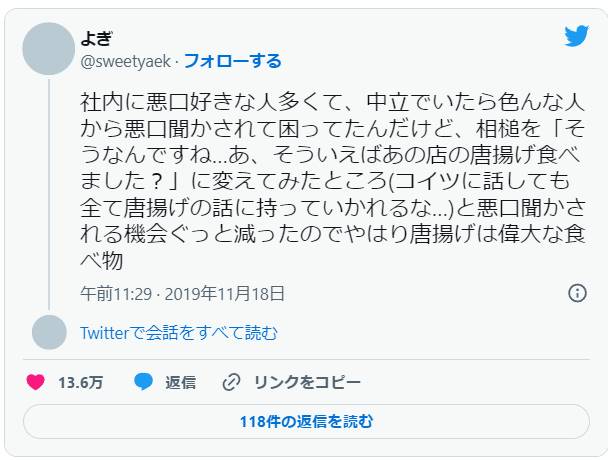
Task: Open the @sweetyaek handle
Action: pos(126,62)
